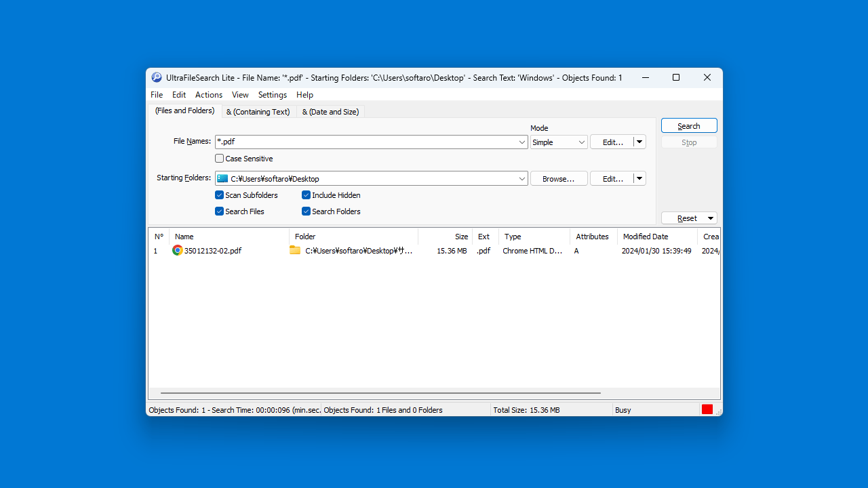Click '1 Files and 0 Folders' status text
Screen dimensions: 868x488
410,410
